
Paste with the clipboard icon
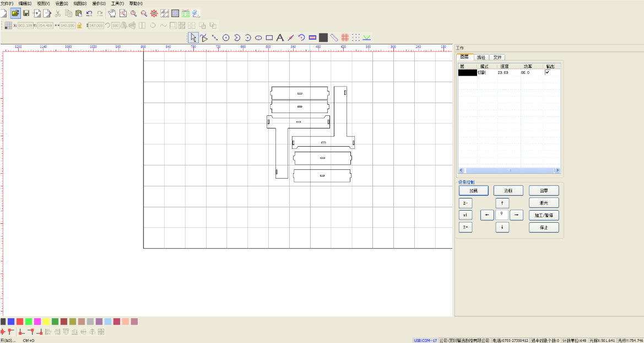[78, 13]
